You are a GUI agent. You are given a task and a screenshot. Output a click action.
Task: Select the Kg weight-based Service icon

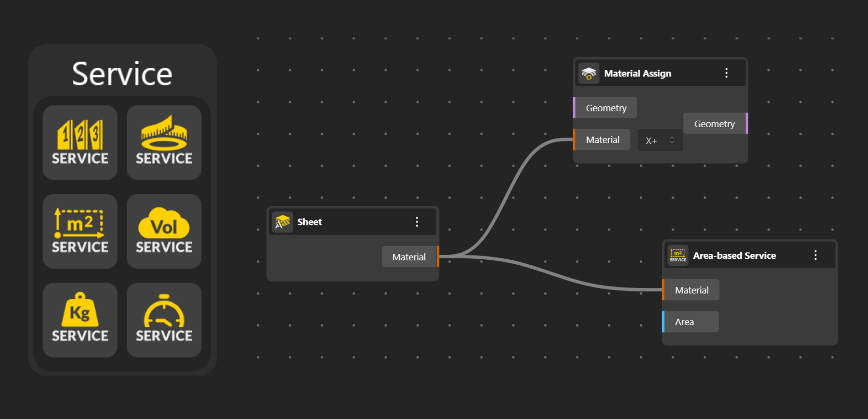[80, 320]
